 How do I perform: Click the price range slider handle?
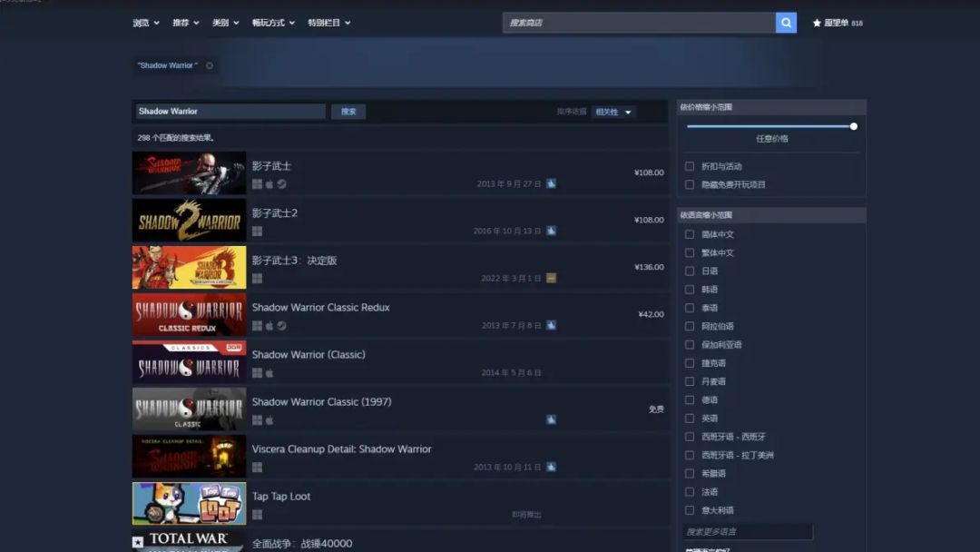(x=853, y=126)
